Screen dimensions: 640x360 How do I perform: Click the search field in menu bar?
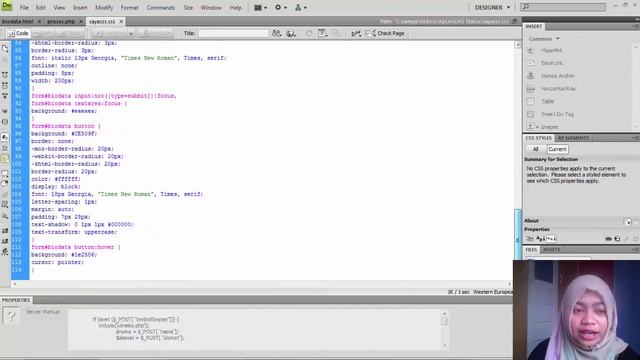point(563,7)
